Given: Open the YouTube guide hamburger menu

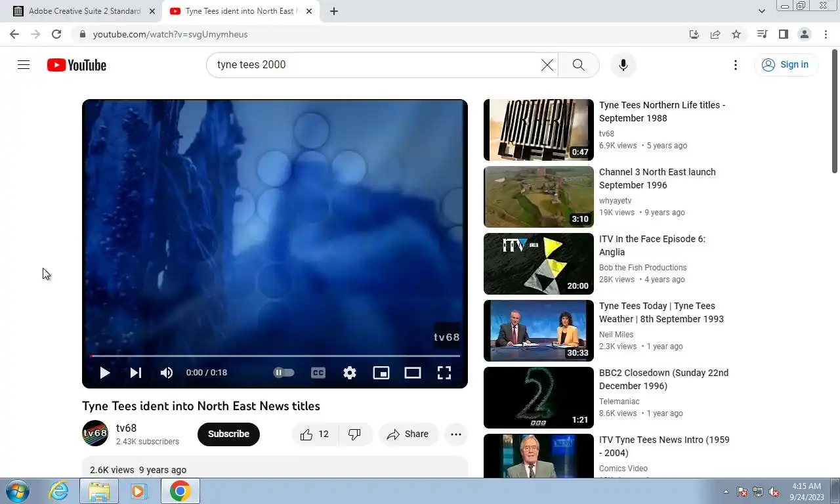Looking at the screenshot, I should click(x=24, y=64).
